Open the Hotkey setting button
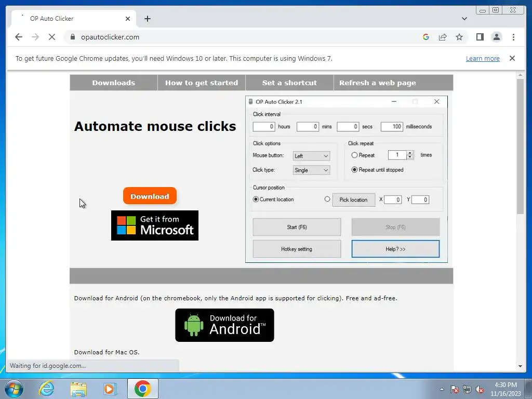Image resolution: width=532 pixels, height=399 pixels. tap(297, 249)
